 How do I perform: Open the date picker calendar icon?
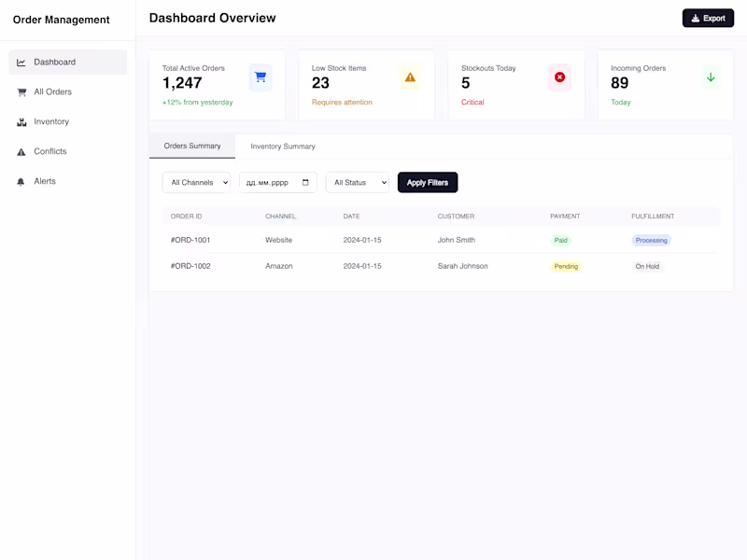305,183
